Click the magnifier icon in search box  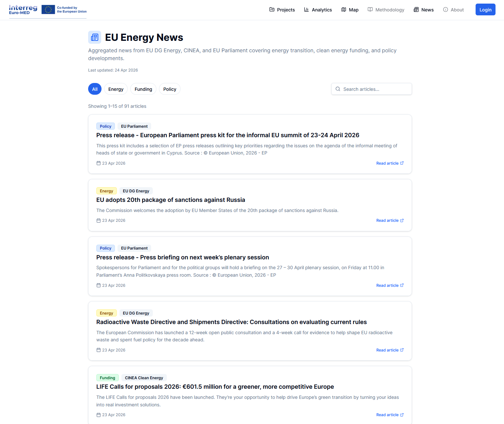[x=338, y=89]
